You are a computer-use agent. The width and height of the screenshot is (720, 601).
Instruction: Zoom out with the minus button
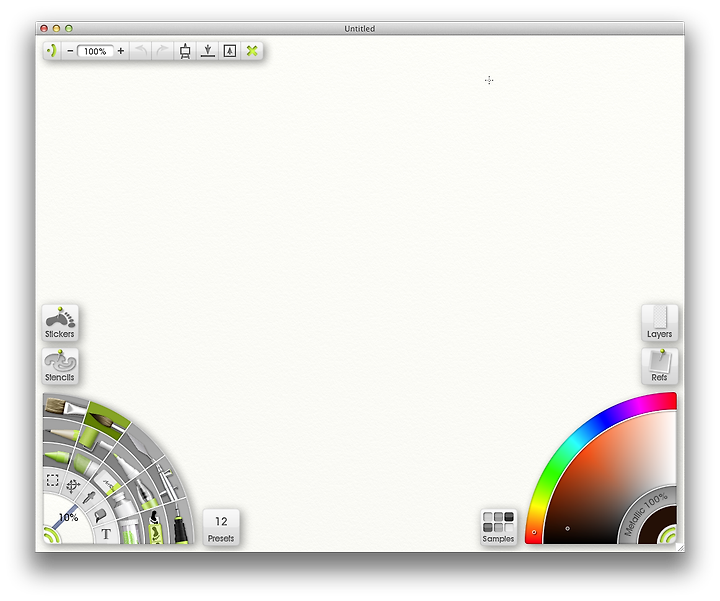point(70,51)
